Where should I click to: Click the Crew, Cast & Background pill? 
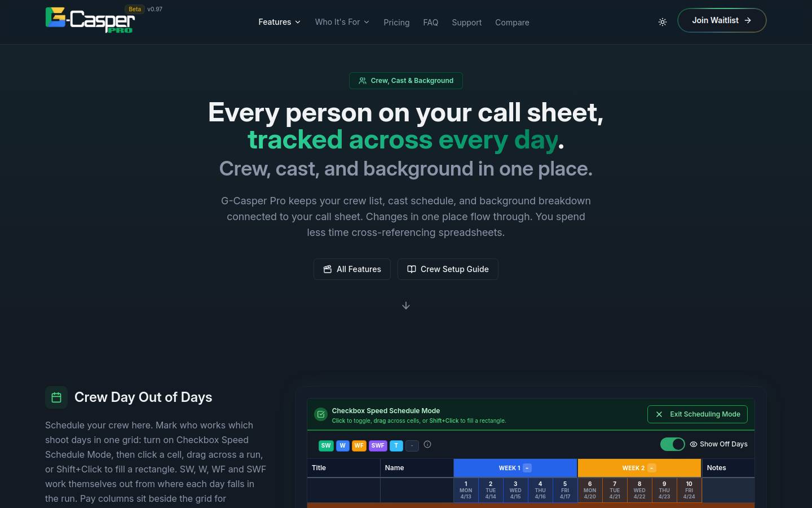[406, 81]
